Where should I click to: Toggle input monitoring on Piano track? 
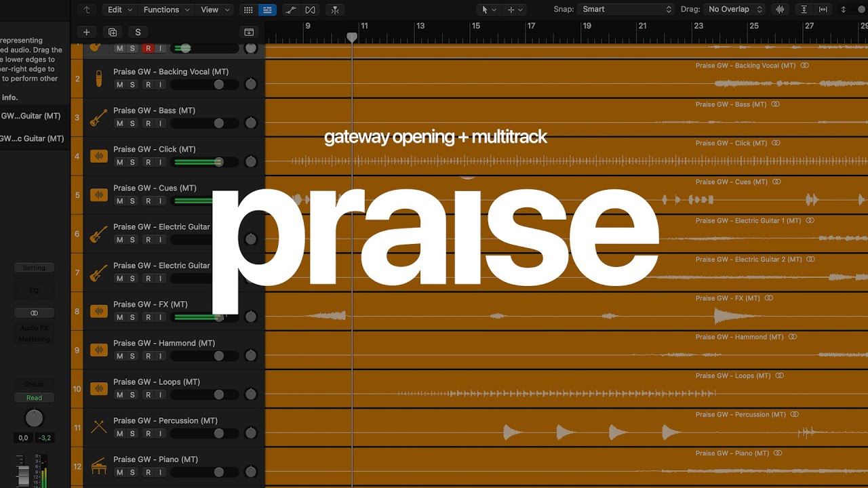coord(160,472)
